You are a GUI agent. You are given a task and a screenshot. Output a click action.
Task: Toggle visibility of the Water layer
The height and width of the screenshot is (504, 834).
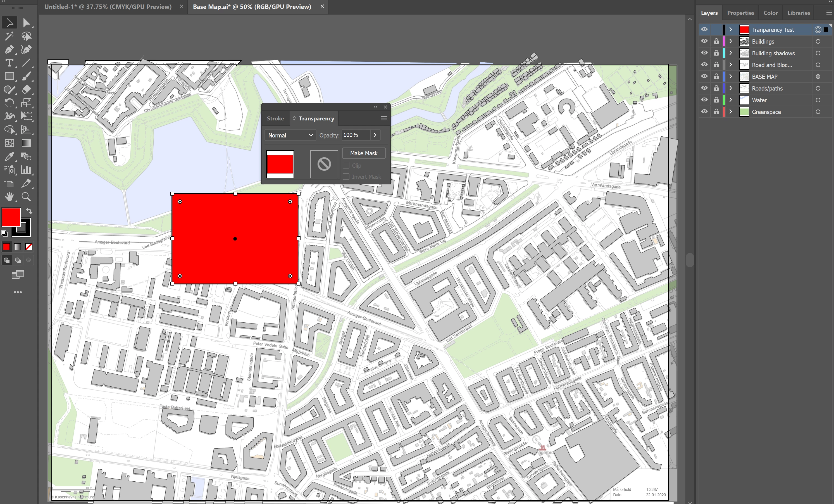pos(704,100)
